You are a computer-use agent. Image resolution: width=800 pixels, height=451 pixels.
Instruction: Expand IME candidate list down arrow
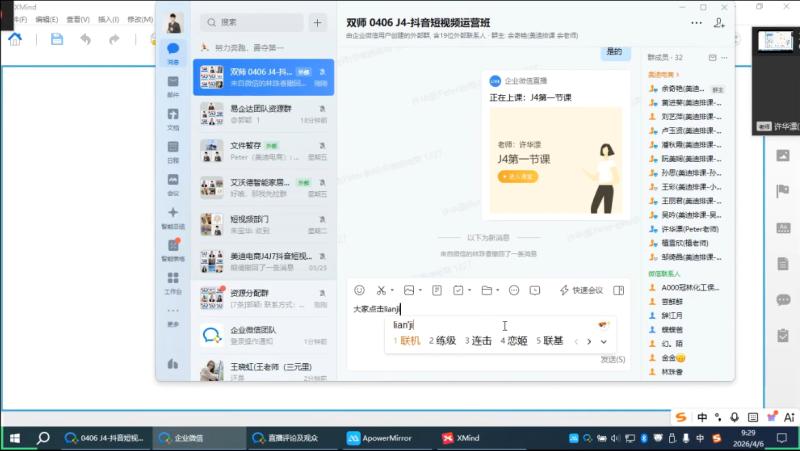pos(604,342)
